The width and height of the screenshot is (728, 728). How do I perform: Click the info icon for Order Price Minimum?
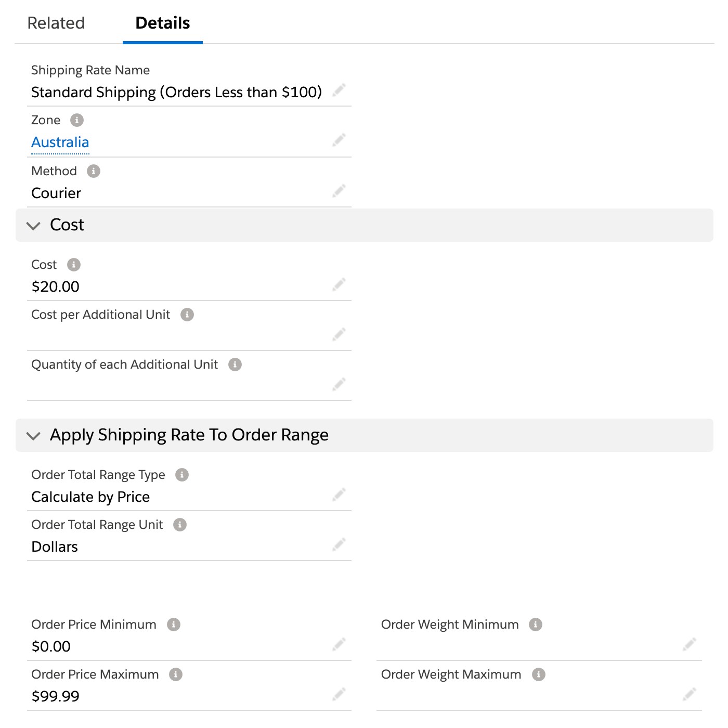point(174,625)
